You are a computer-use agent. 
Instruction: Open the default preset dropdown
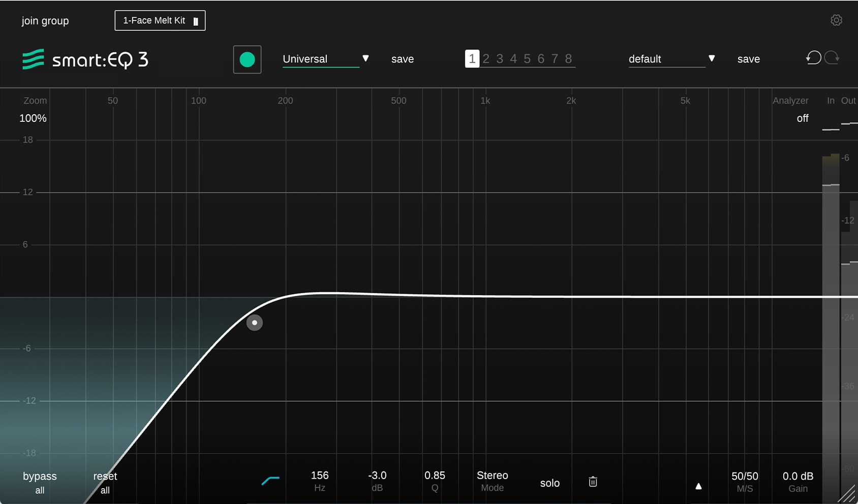[669, 59]
